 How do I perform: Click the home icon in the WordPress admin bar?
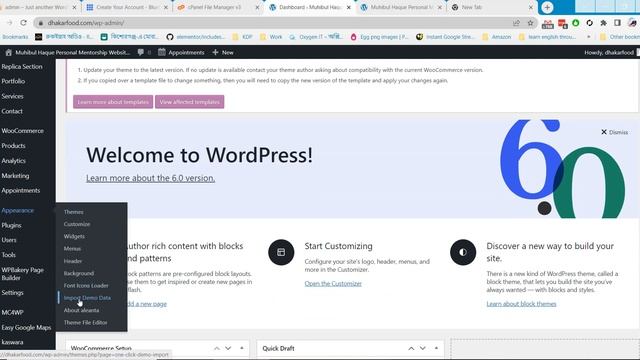[x=8, y=52]
